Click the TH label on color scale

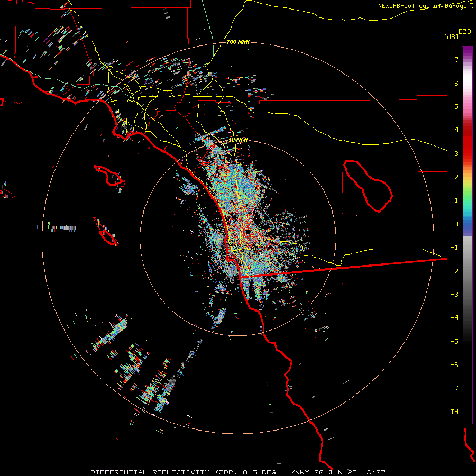click(x=454, y=412)
